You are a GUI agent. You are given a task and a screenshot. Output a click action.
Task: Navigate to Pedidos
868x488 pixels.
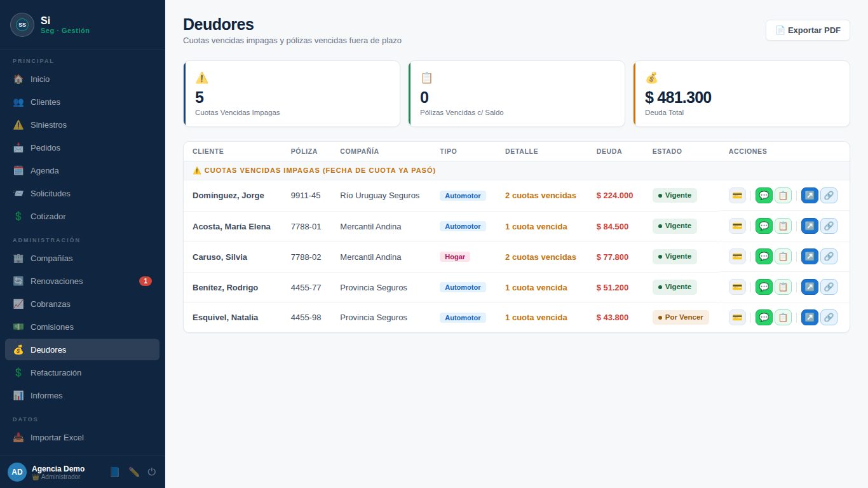[x=82, y=148]
